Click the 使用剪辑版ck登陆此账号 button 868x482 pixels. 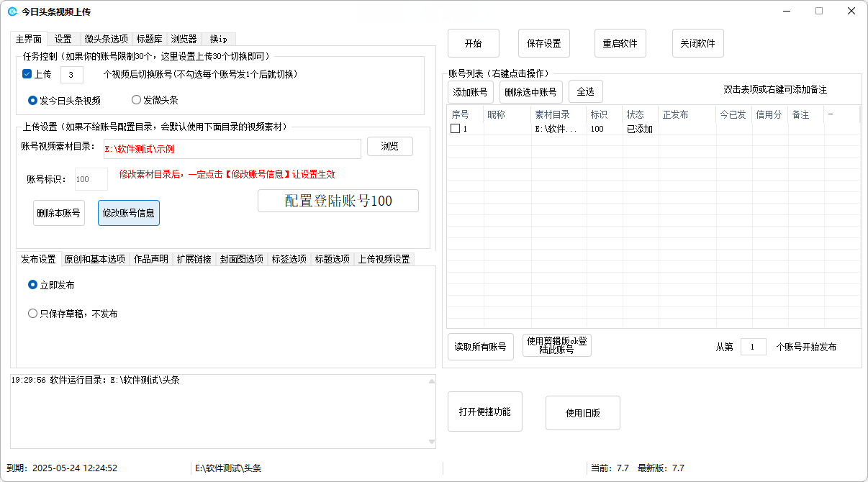pos(557,345)
